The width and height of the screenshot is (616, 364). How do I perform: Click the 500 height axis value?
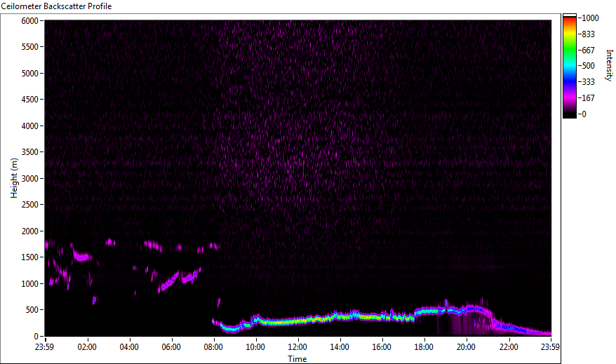[32, 310]
